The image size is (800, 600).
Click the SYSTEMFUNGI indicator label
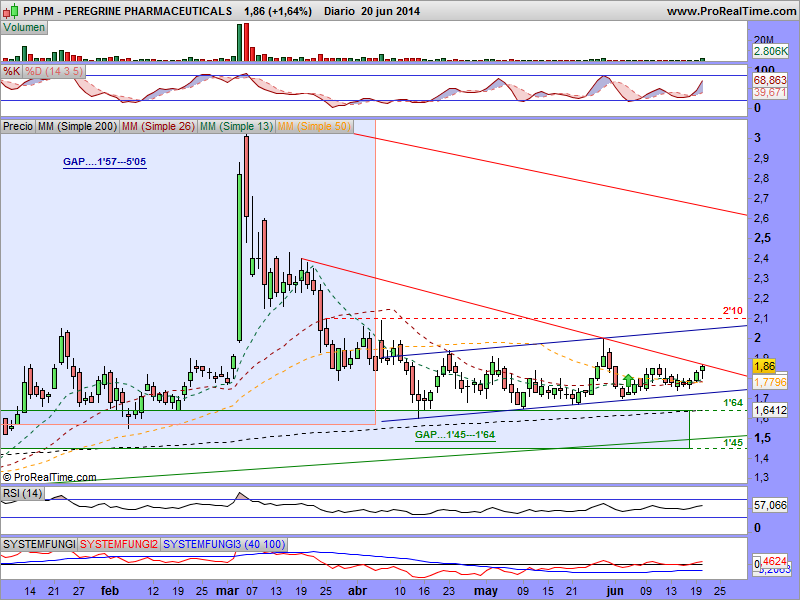39,544
